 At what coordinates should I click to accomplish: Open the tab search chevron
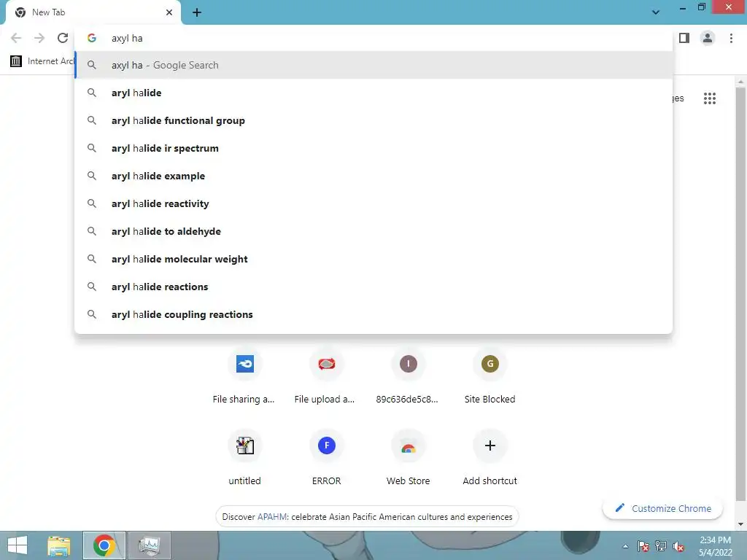pyautogui.click(x=656, y=12)
